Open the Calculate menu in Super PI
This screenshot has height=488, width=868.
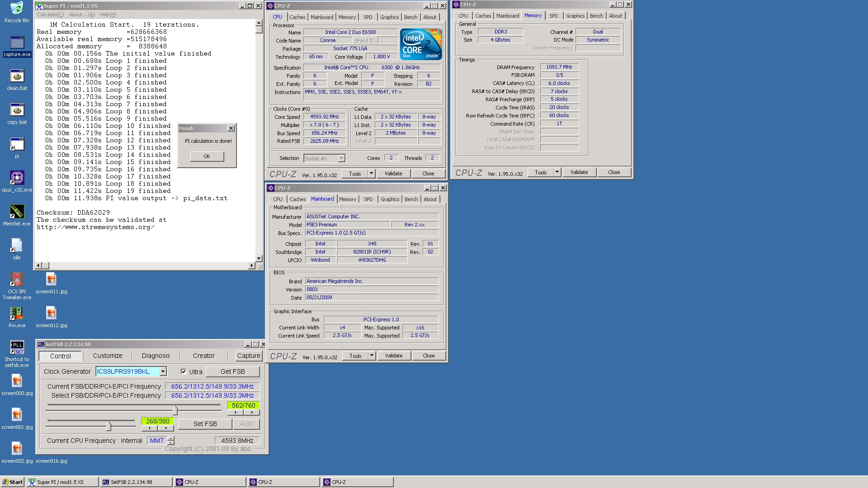pos(50,14)
